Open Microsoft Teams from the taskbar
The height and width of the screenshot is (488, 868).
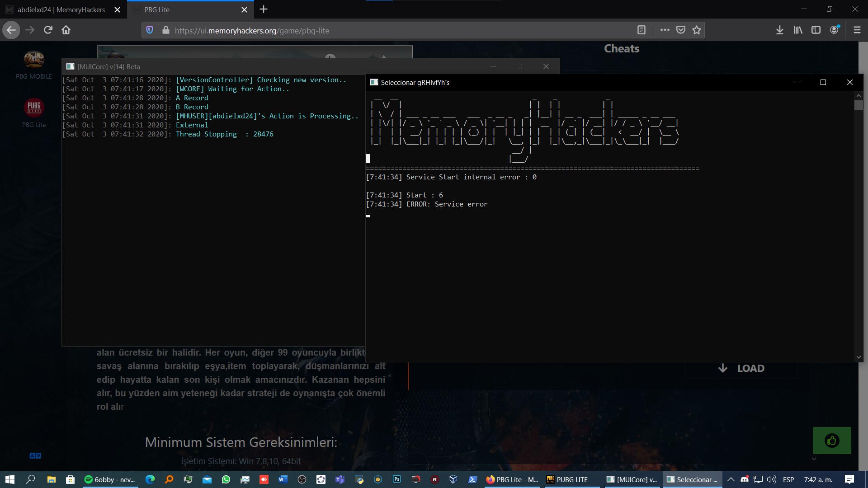(340, 479)
